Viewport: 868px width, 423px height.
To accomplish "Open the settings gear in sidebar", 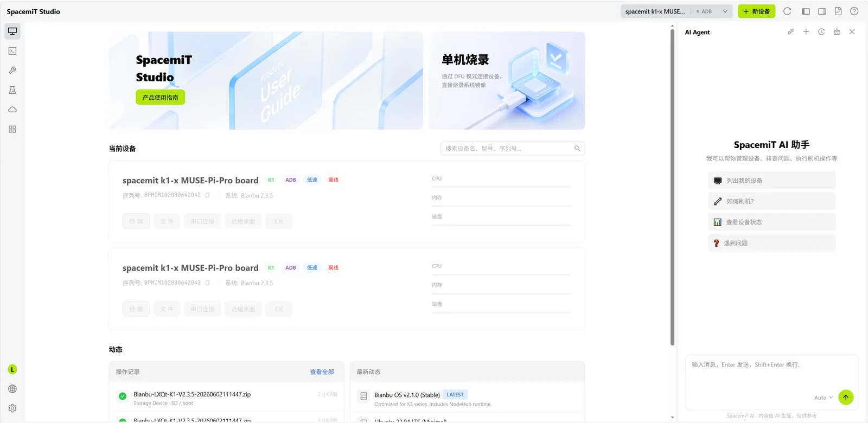I will click(12, 408).
